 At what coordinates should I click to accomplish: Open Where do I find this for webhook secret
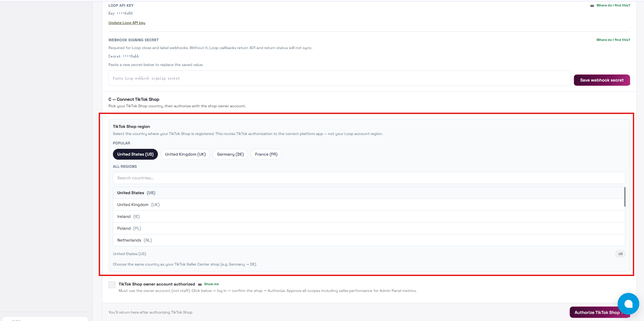(613, 40)
